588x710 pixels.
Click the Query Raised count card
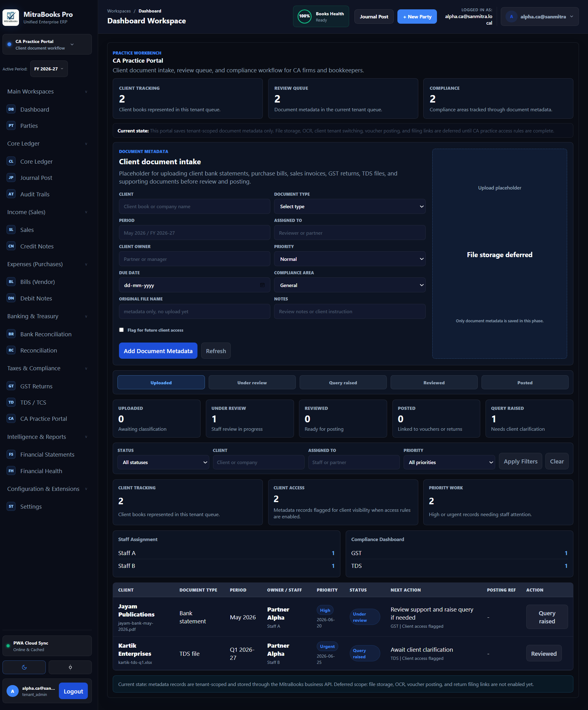(x=529, y=419)
